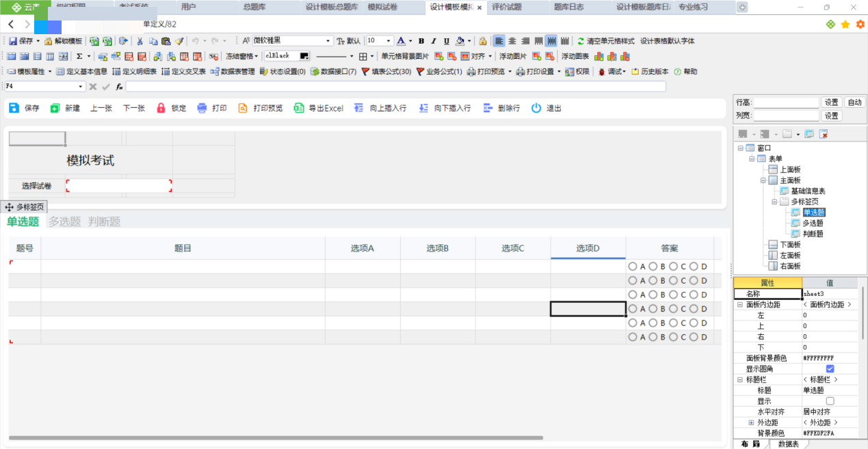Open the 打印预览 dropdown arrow in top toolbar
The image size is (868, 449).
tap(510, 72)
